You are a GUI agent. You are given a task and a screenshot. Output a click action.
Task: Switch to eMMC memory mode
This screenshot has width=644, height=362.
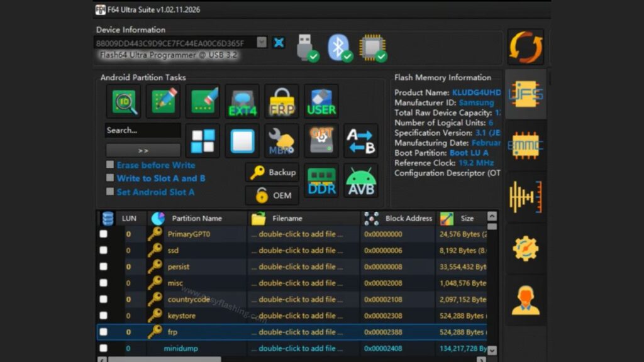tap(526, 145)
